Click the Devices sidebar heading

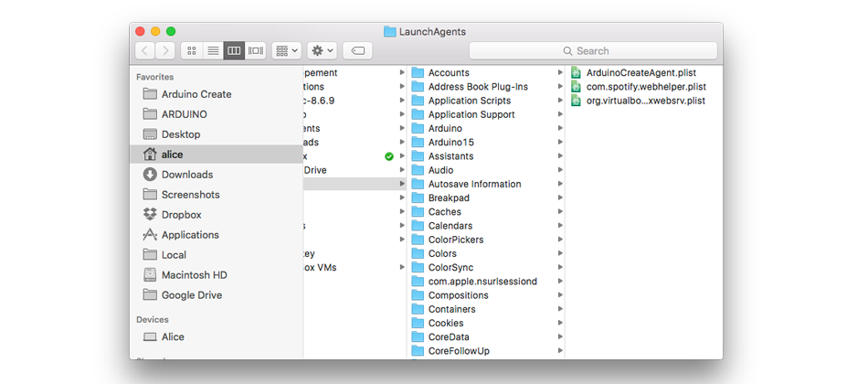coord(153,319)
